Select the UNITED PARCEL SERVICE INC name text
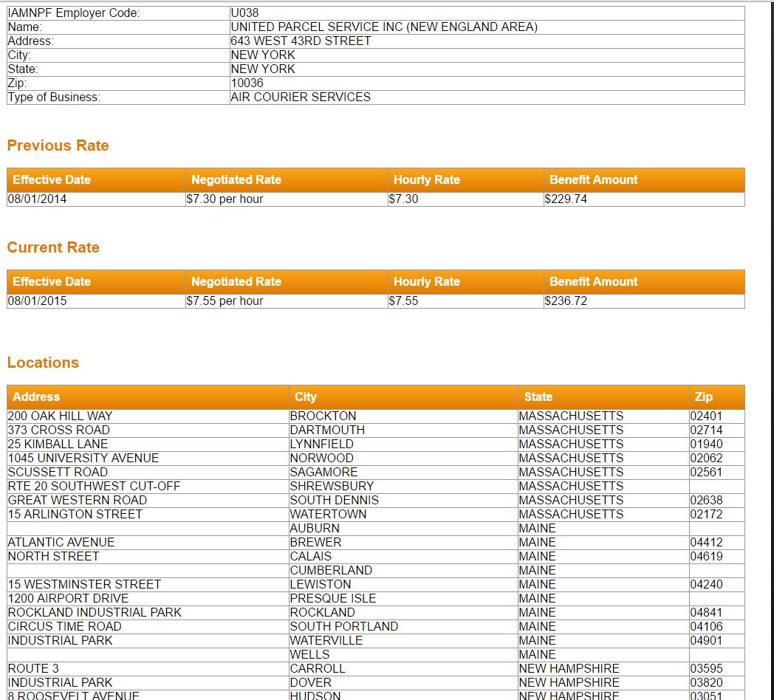Image resolution: width=774 pixels, height=700 pixels. pos(384,27)
